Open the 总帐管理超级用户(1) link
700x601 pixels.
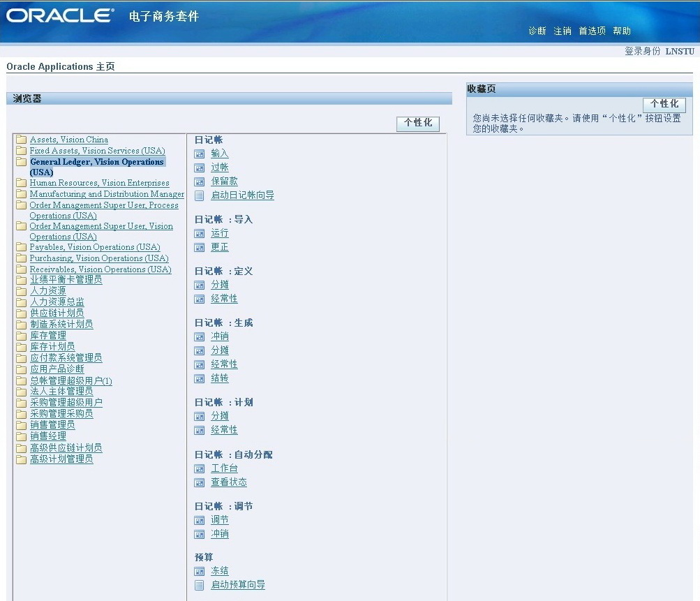tap(71, 381)
